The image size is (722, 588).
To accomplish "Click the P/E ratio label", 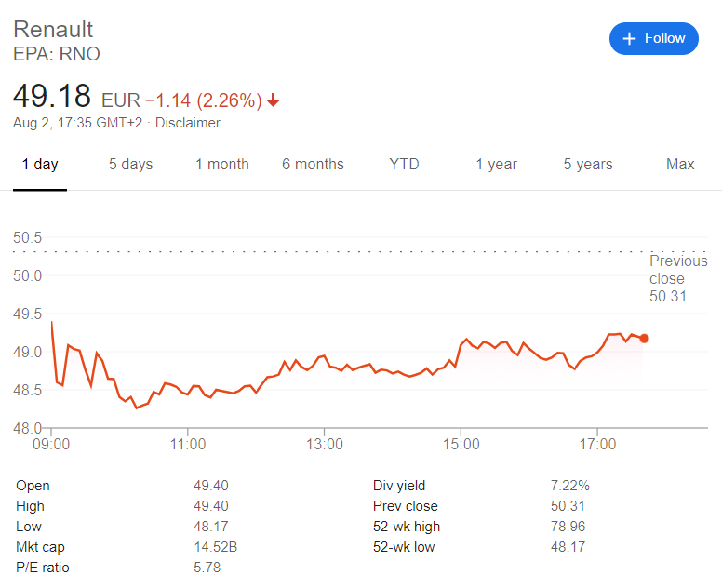I will [x=43, y=568].
